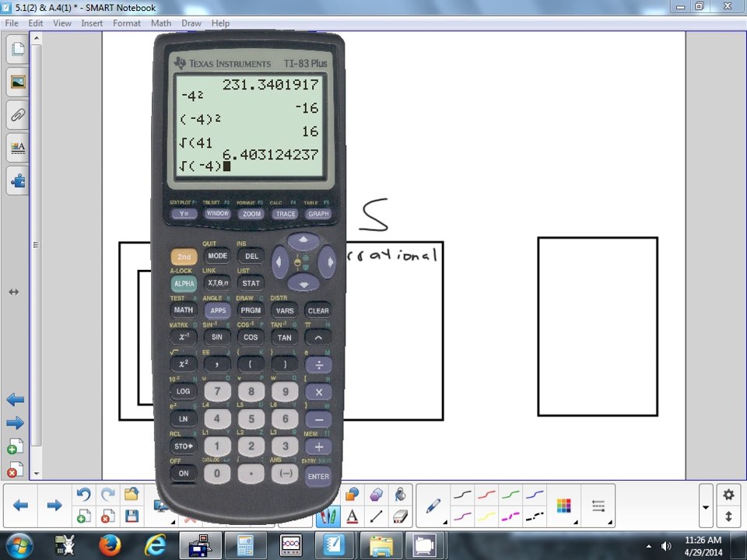Open the Format menu
The height and width of the screenshot is (560, 747).
[x=127, y=23]
